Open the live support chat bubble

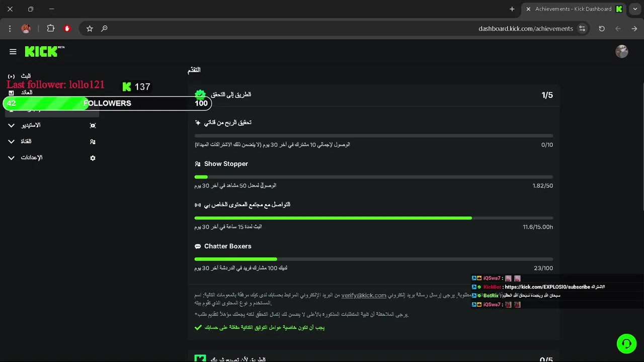point(626,344)
